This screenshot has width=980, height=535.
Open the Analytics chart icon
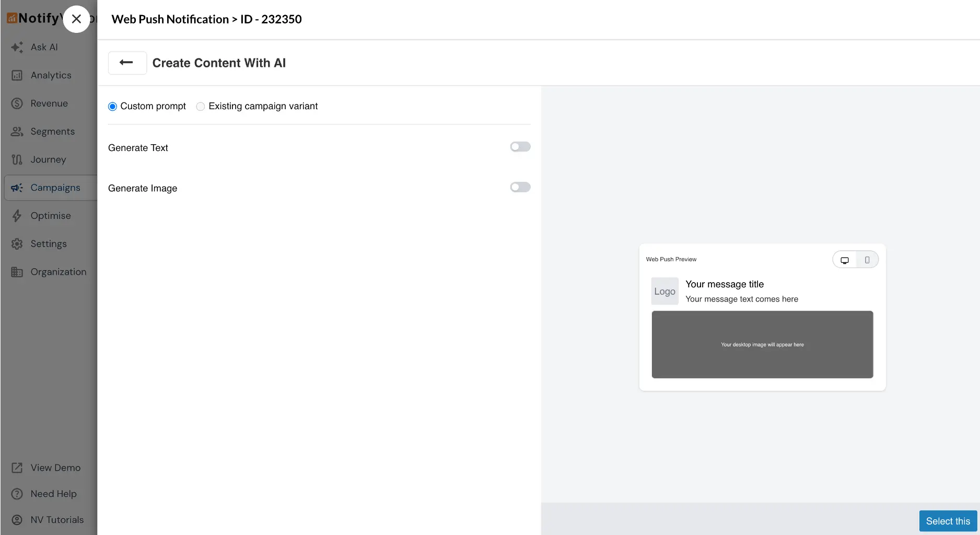(x=17, y=75)
